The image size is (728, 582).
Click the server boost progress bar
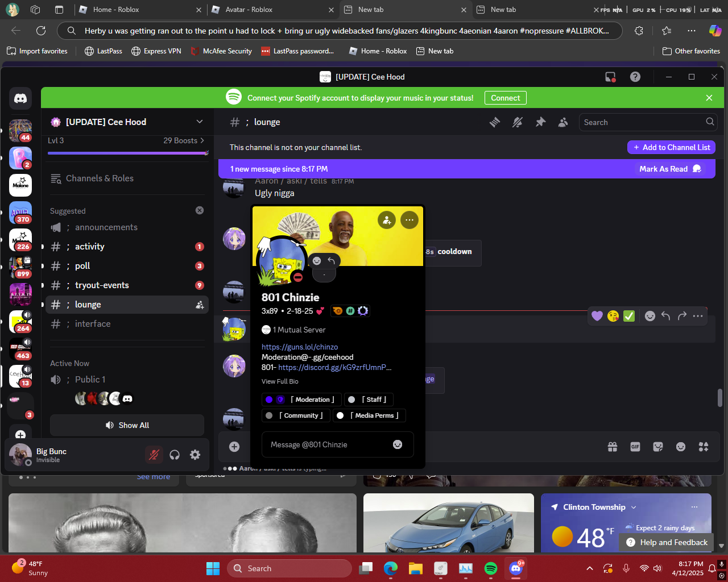pos(128,153)
